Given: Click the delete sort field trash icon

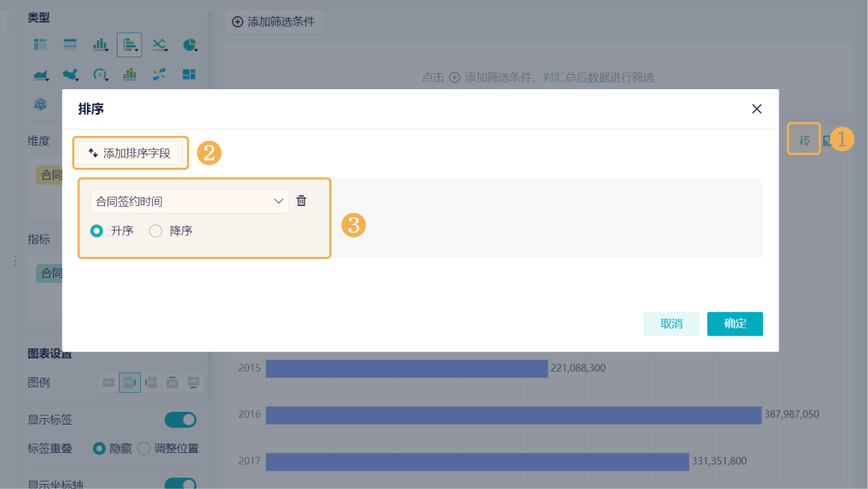Looking at the screenshot, I should pyautogui.click(x=302, y=201).
